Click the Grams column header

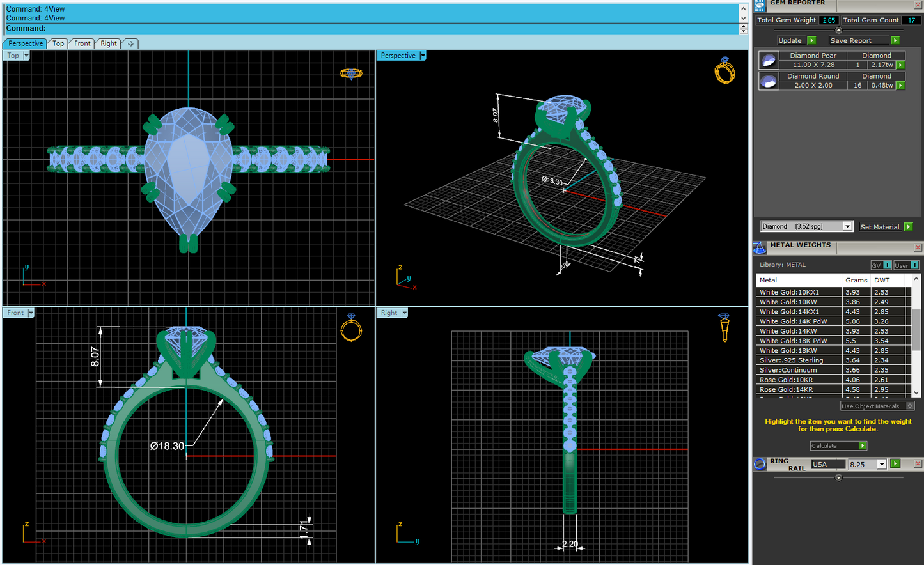pyautogui.click(x=856, y=280)
